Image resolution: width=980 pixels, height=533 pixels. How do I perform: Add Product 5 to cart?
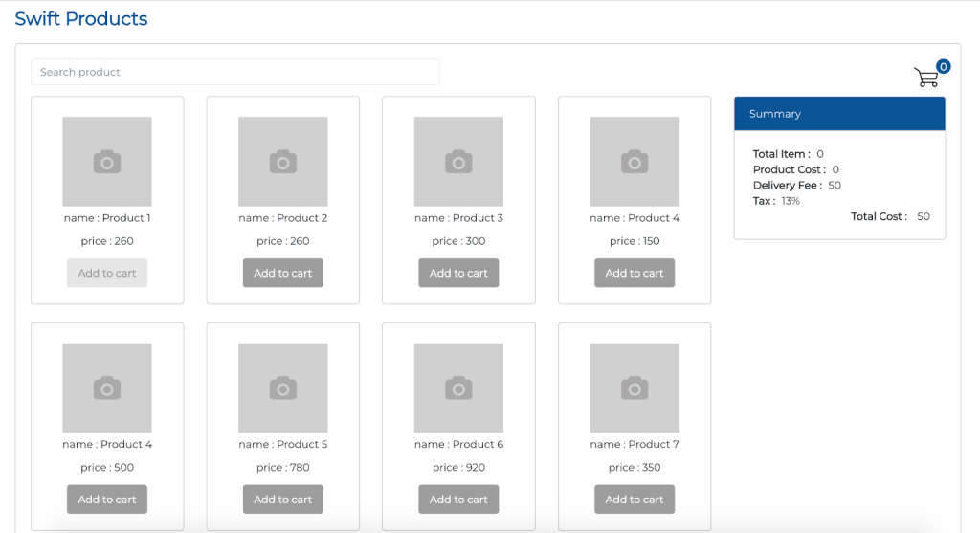point(282,500)
